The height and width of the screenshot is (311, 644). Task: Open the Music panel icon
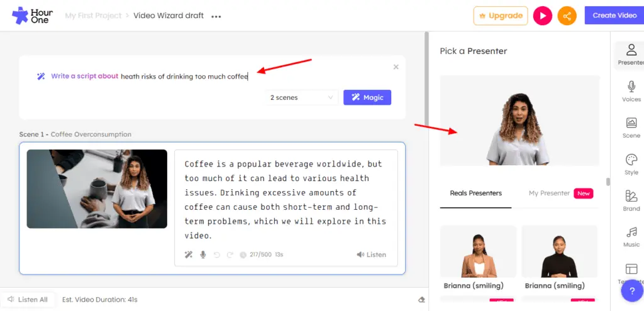pos(631,232)
